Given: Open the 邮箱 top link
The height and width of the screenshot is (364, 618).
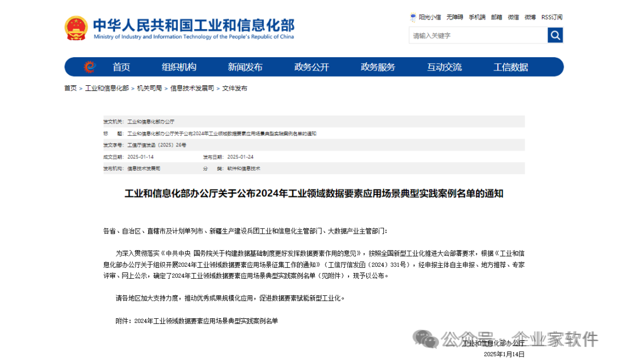Looking at the screenshot, I should click(497, 17).
